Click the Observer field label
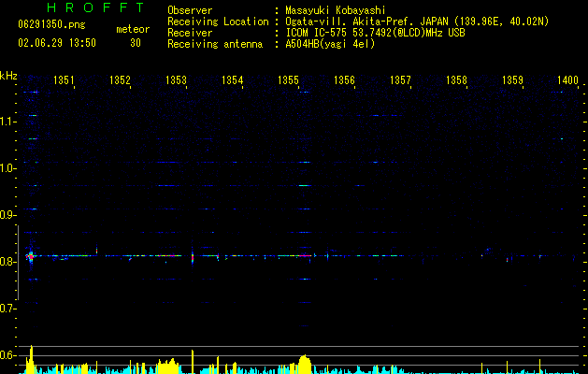Screen dimensions: 588x374 [x=190, y=10]
